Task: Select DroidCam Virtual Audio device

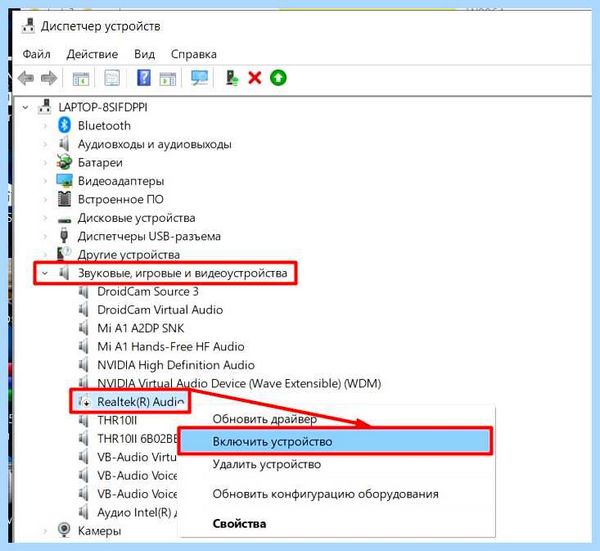Action: point(160,310)
